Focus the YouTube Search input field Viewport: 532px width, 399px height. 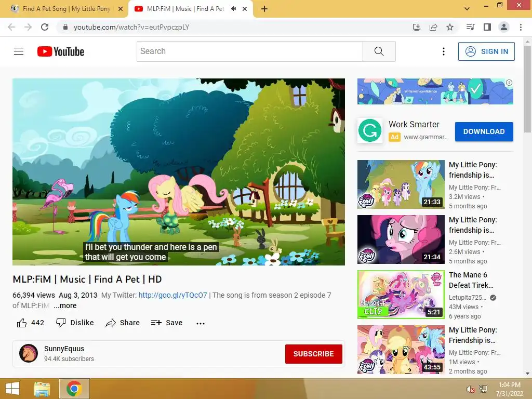[250, 51]
